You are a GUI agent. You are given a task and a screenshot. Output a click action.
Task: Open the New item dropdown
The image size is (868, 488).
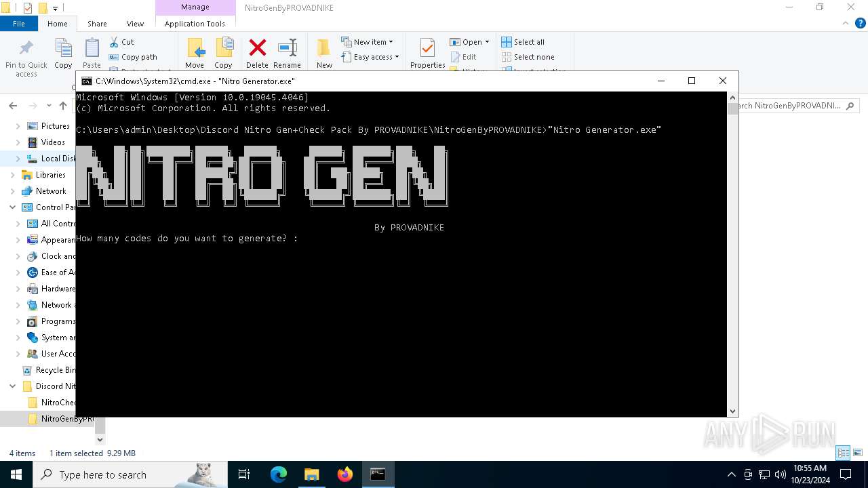[x=367, y=42]
